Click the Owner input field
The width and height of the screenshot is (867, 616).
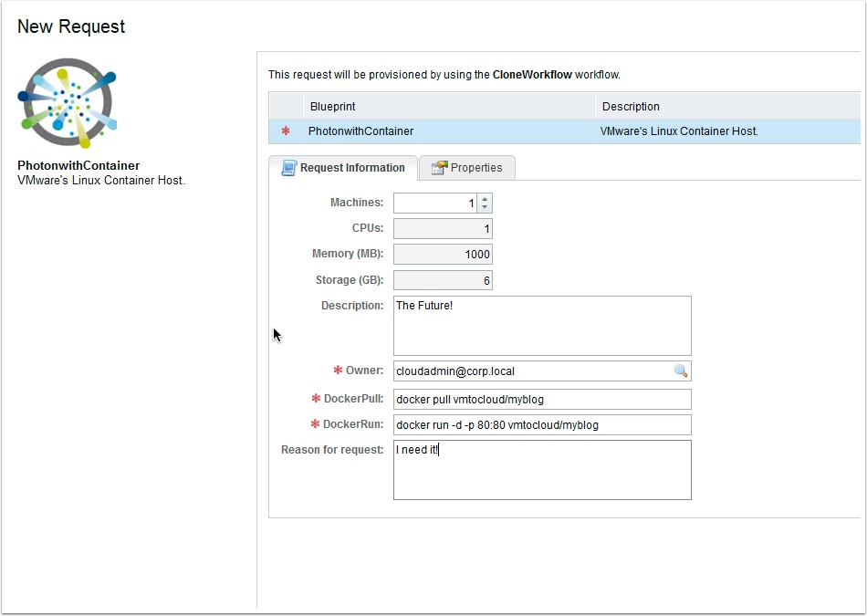[533, 371]
